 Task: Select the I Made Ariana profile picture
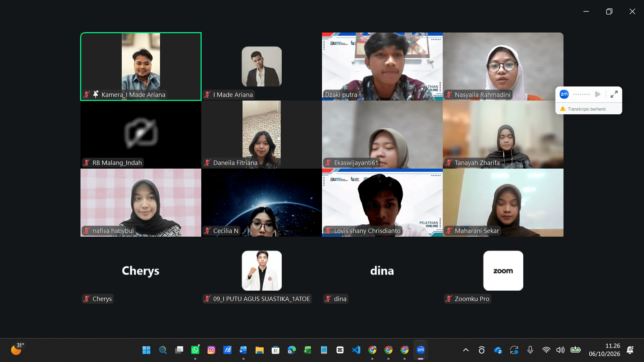(262, 66)
